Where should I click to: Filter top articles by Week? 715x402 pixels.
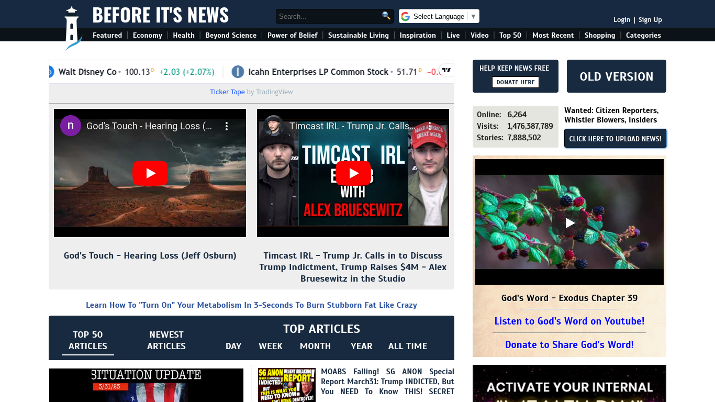point(270,346)
